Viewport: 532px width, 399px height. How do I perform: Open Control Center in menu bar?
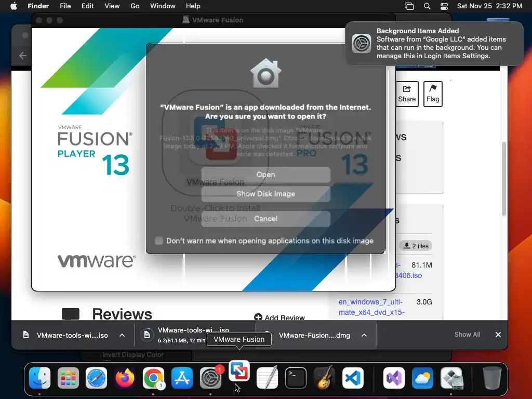pos(444,6)
